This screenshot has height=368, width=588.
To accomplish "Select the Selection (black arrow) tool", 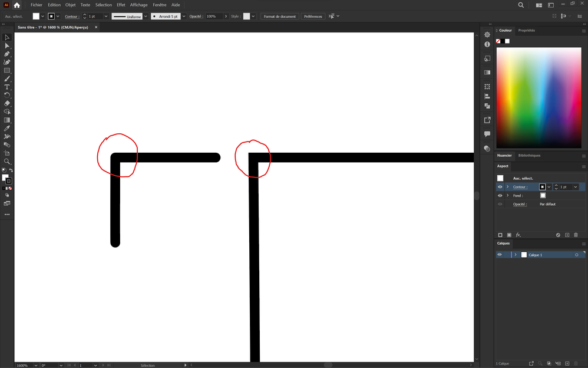I will pos(6,37).
